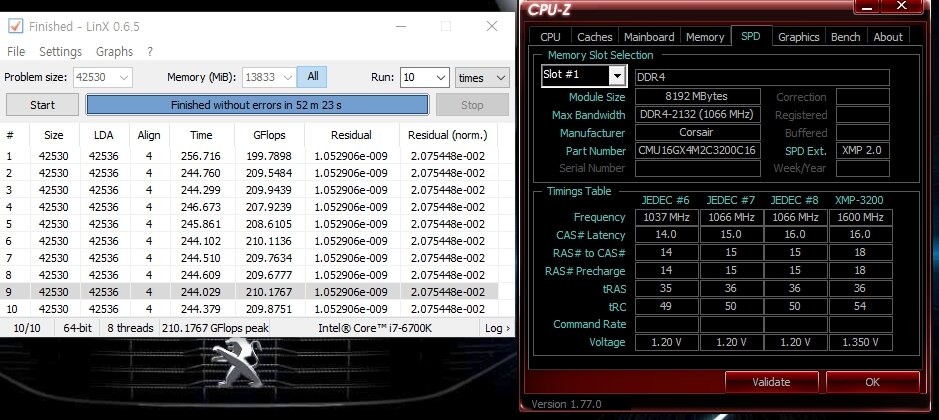Select time value 244.379 in row 10
Viewport: 939px width, 420px height.
click(201, 309)
